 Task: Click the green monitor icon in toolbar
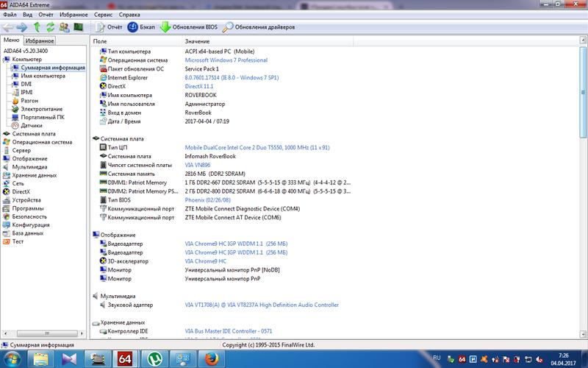78,27
